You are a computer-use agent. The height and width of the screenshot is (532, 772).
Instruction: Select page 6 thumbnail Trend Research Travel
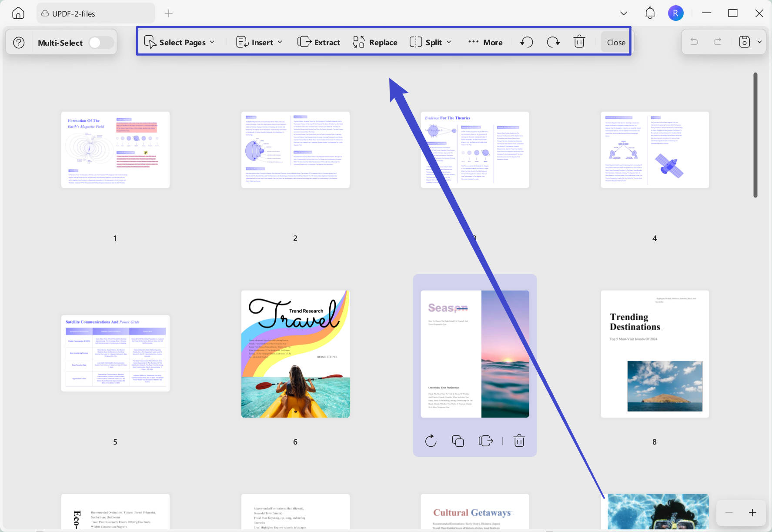(x=295, y=354)
